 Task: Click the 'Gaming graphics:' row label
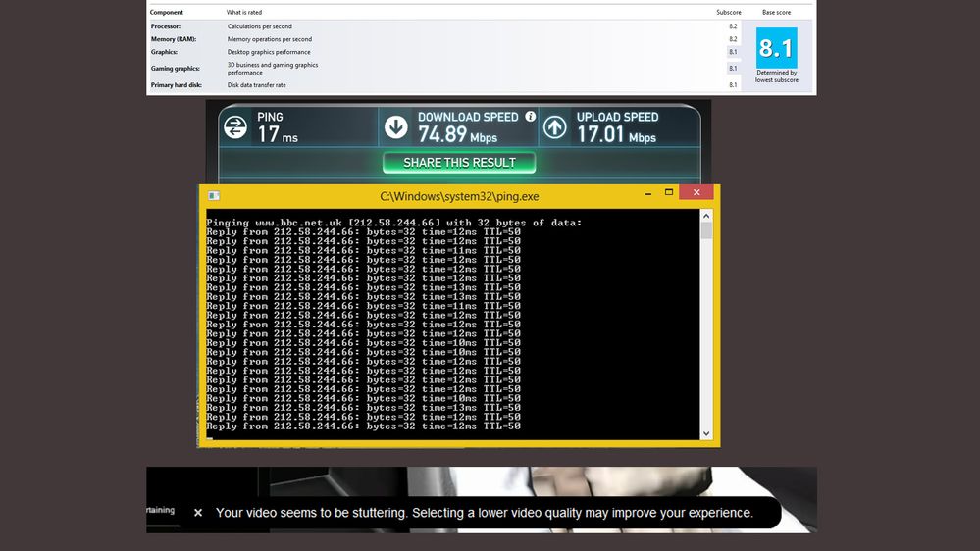coord(175,68)
